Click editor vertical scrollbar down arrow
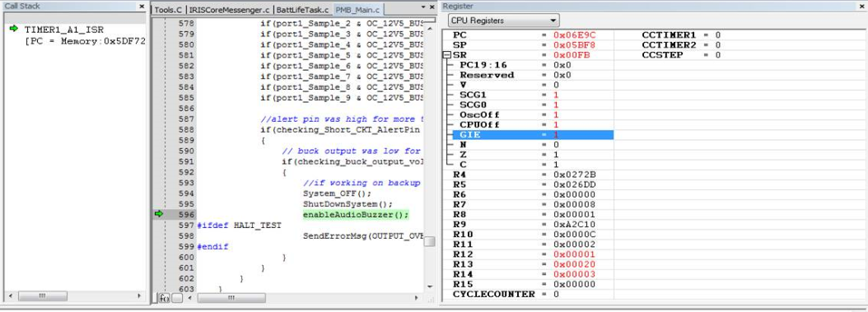Image resolution: width=868 pixels, height=312 pixels. pos(430,286)
